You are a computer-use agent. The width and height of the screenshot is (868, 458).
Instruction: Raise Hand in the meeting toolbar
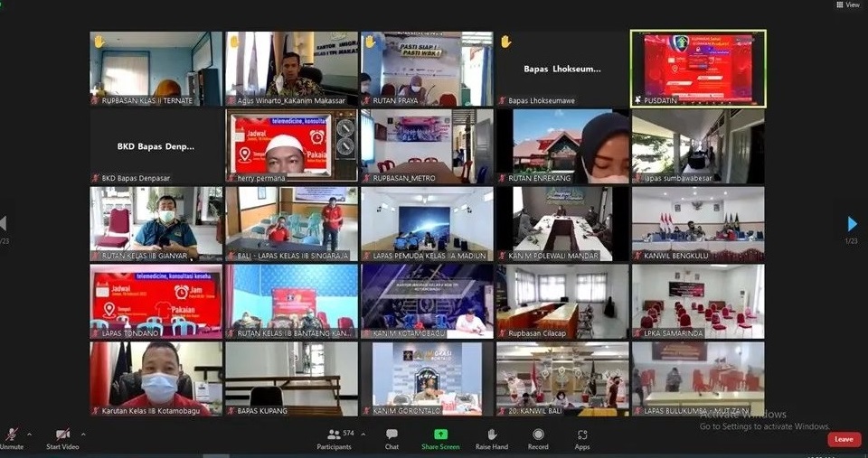pos(492,439)
